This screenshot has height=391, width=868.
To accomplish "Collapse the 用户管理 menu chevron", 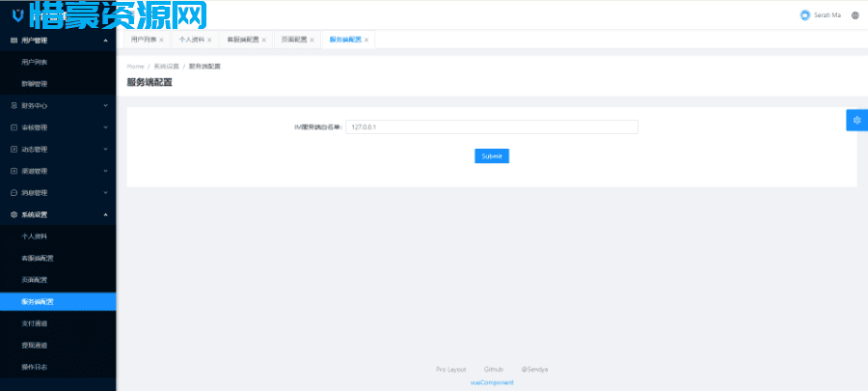I will [x=105, y=40].
